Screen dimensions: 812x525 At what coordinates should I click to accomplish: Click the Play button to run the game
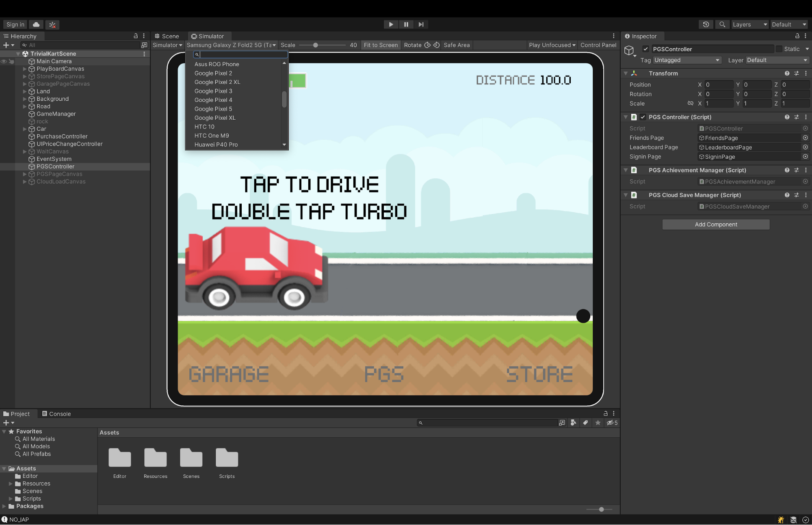click(x=391, y=24)
